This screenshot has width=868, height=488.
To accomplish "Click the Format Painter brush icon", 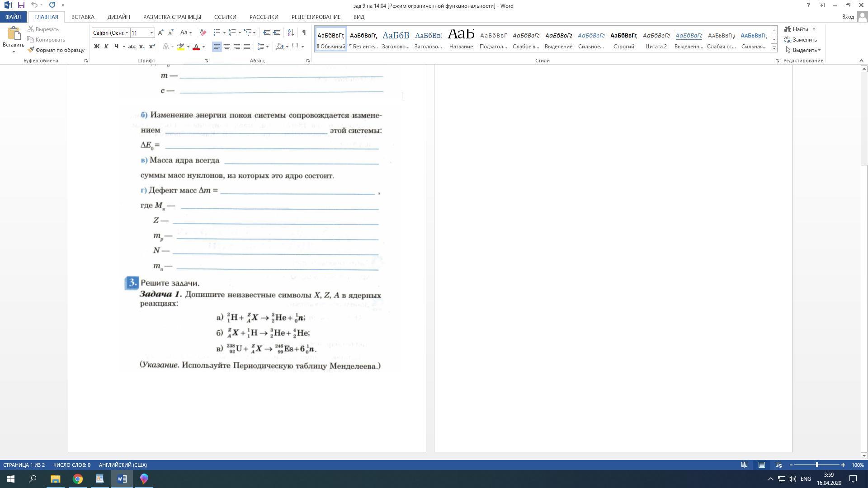I will click(x=31, y=50).
